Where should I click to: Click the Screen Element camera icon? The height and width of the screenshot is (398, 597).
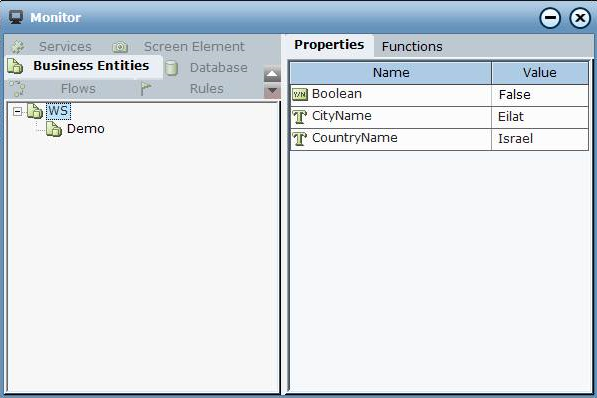click(120, 47)
